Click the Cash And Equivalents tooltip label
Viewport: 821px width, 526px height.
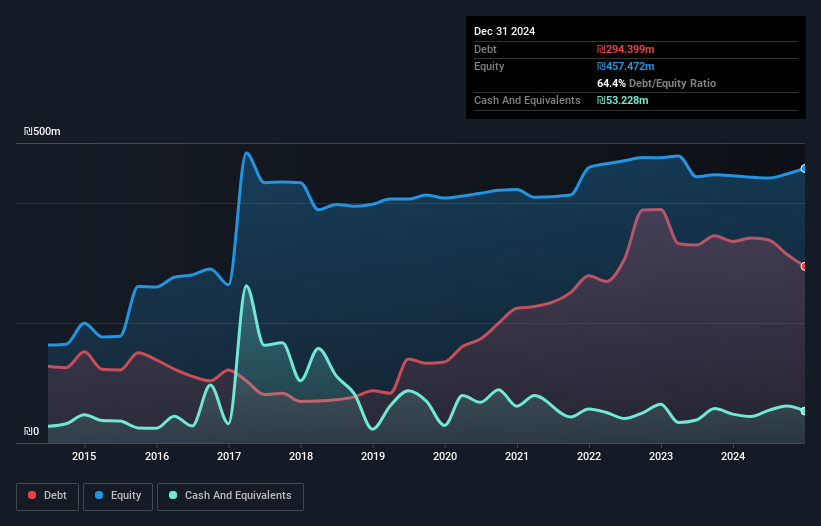[527, 100]
